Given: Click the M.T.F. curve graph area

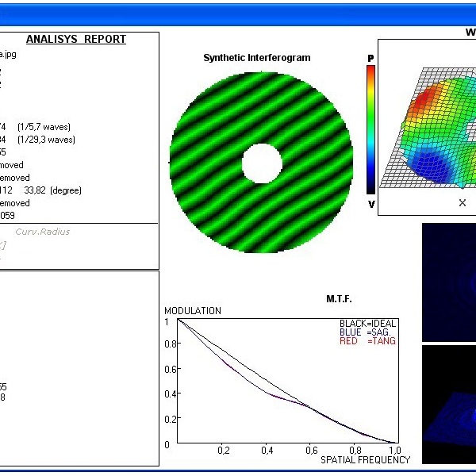Looking at the screenshot, I should point(286,381).
